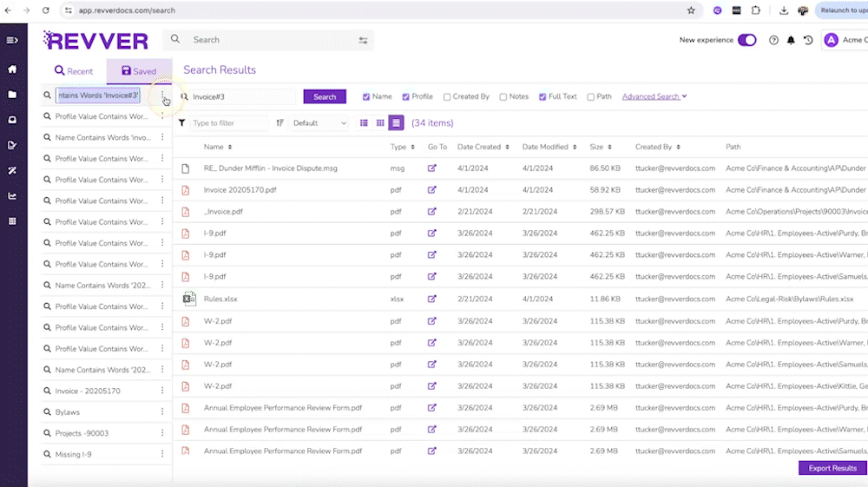868x487 pixels.
Task: Click the sort order icon
Action: click(280, 123)
